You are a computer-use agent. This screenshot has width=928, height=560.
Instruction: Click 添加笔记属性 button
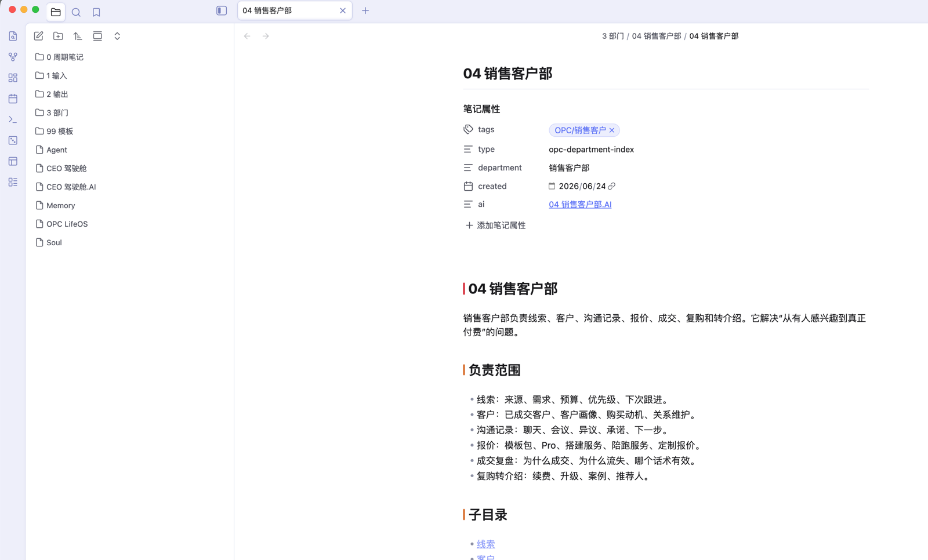tap(495, 225)
